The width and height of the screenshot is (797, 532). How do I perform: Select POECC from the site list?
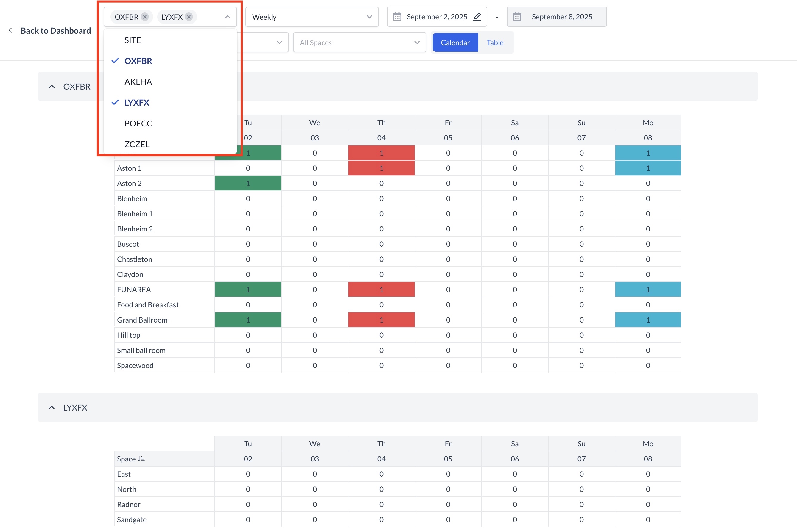[x=138, y=123]
